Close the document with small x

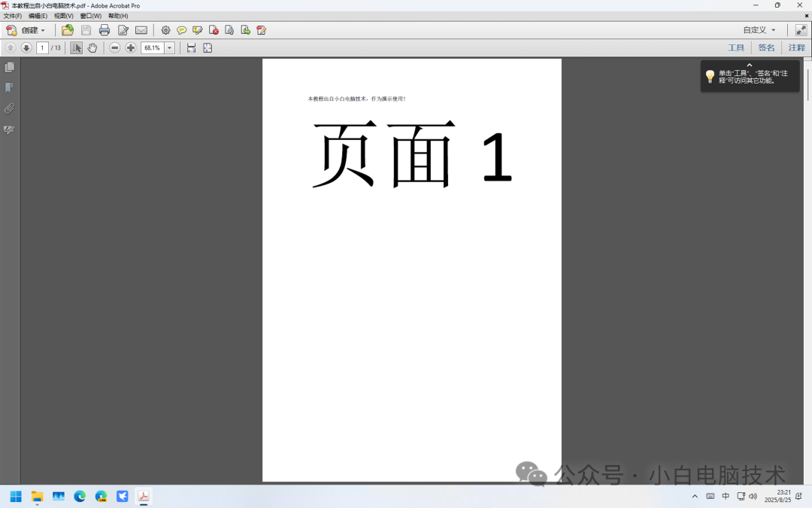tap(806, 16)
